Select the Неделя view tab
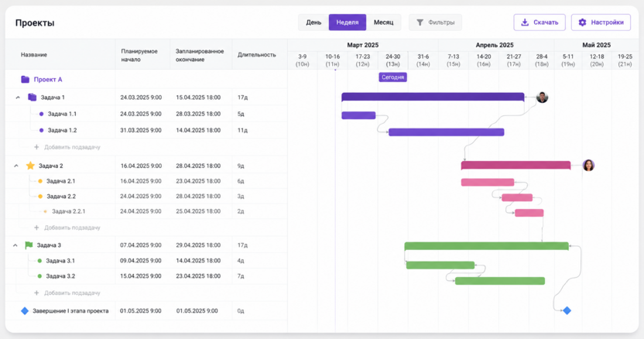This screenshot has height=339, width=644. (x=348, y=22)
